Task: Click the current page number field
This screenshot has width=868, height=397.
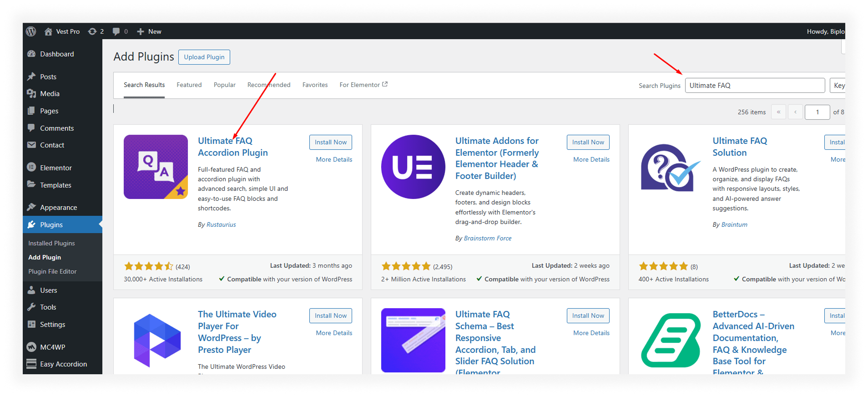Action: [x=817, y=112]
